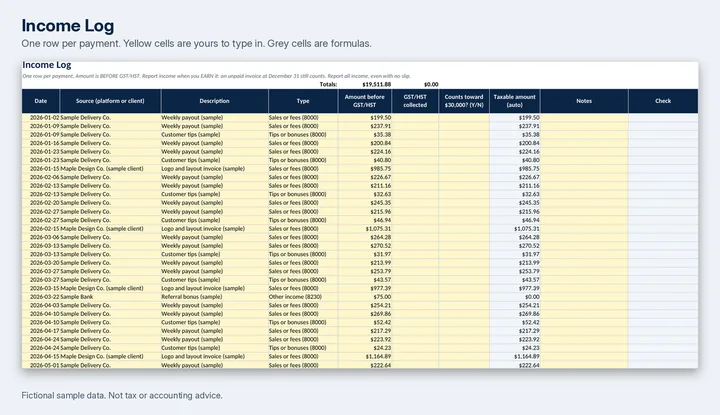Click the Fictional sample data footer note
The image size is (720, 415).
[122, 395]
